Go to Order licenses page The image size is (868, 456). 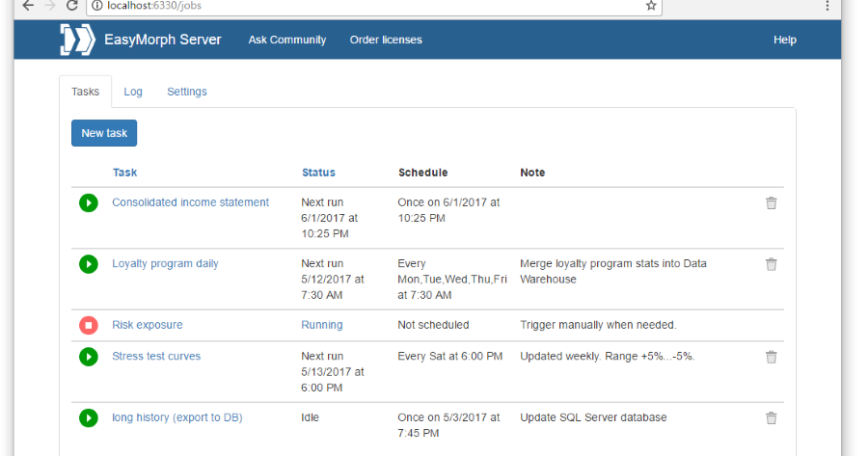pyautogui.click(x=386, y=40)
